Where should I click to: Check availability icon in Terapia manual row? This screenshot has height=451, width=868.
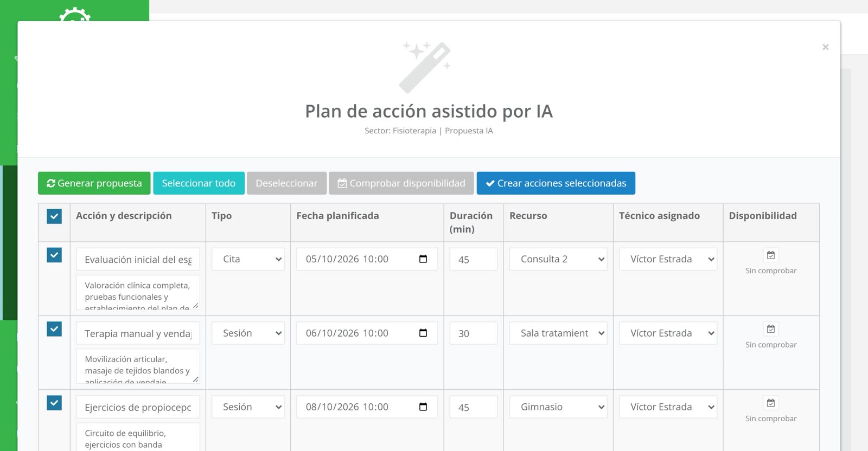pos(771,329)
